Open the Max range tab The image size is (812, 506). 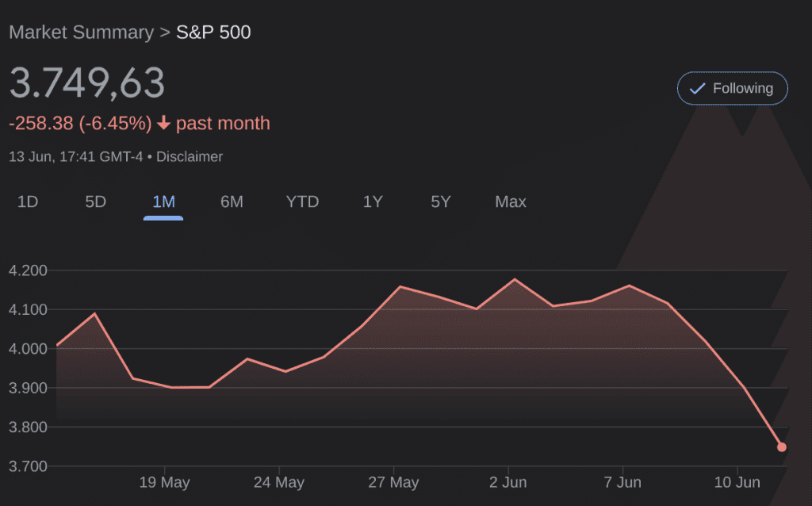[x=511, y=202]
